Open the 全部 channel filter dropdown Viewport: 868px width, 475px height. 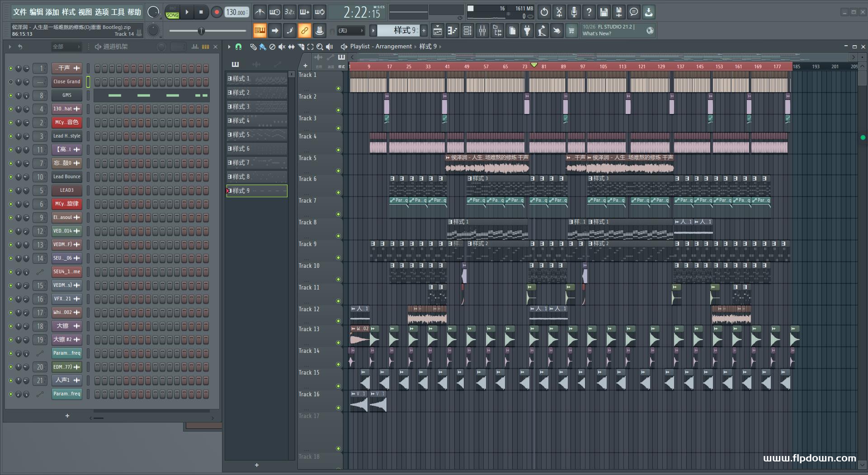click(x=66, y=47)
